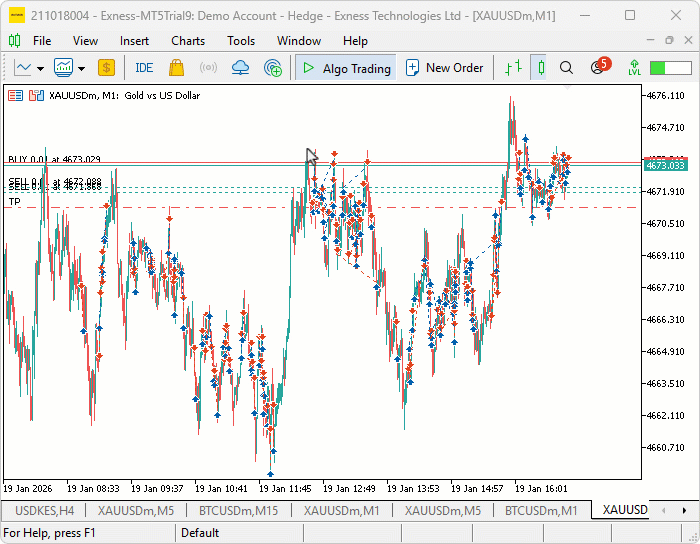Open the Help menu
The width and height of the screenshot is (700, 544).
[x=355, y=41]
